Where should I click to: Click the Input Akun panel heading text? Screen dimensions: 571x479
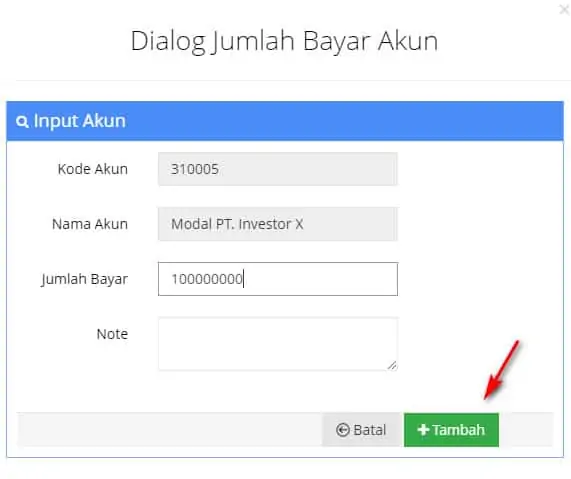point(80,121)
